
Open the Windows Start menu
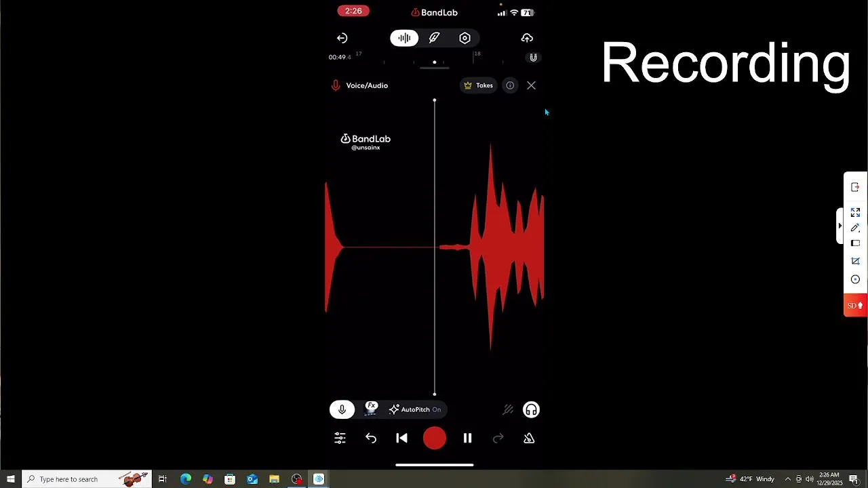click(x=11, y=479)
